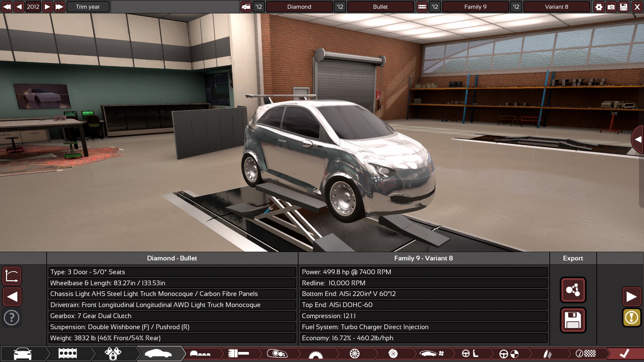Switch to the car model tab
Viewport: 644px width, 362px height.
tap(23, 354)
